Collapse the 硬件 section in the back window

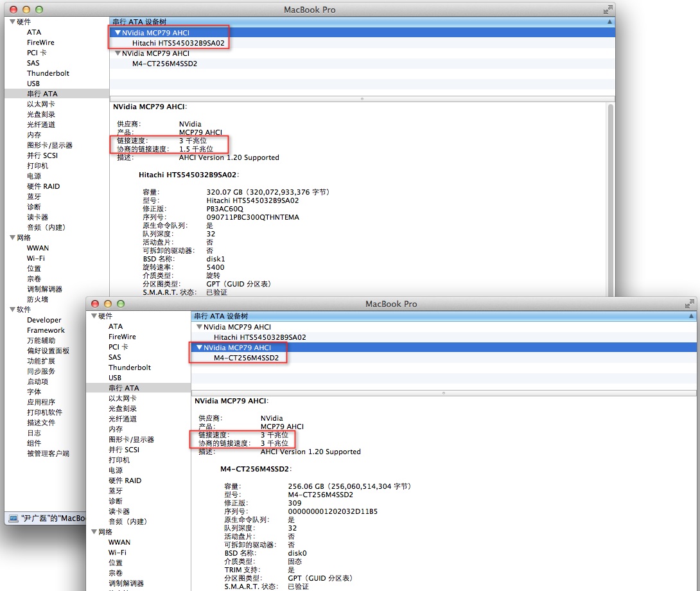12,21
